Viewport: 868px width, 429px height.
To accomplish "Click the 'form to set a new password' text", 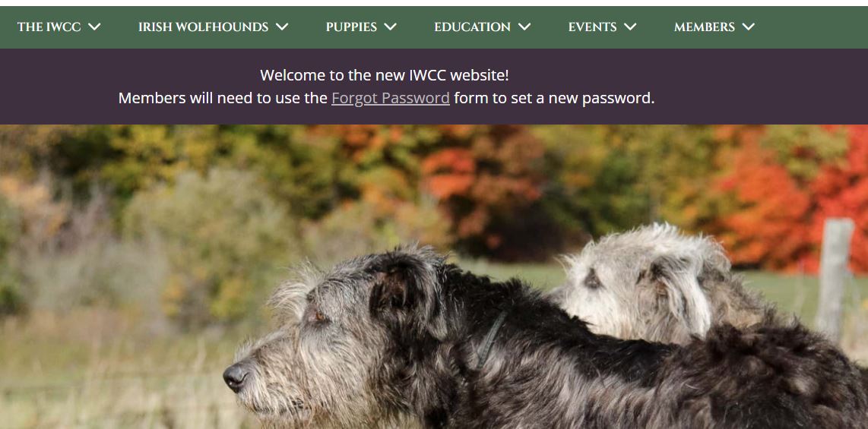I will [x=554, y=98].
